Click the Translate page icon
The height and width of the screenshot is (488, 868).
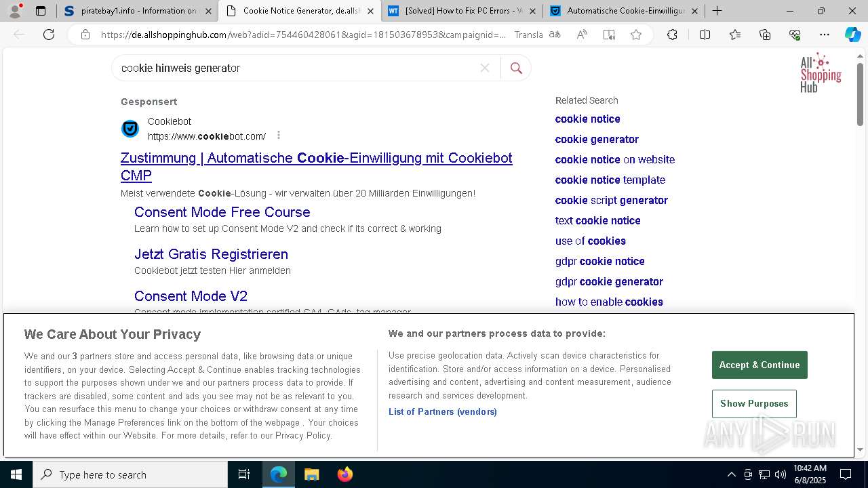click(x=555, y=35)
